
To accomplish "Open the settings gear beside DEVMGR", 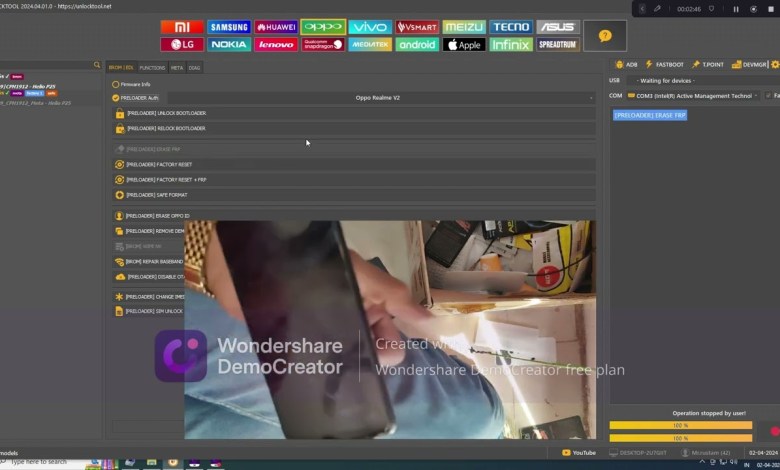I will click(775, 65).
